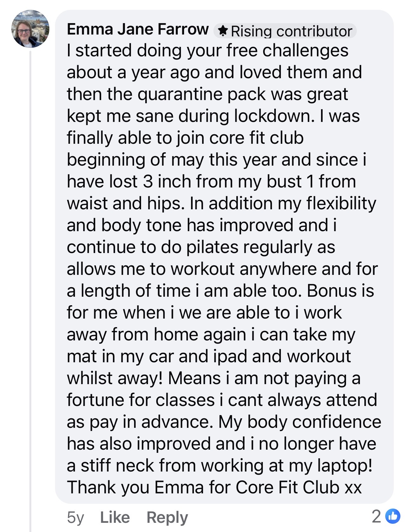Open the reaction count showing "2"

coord(376,516)
